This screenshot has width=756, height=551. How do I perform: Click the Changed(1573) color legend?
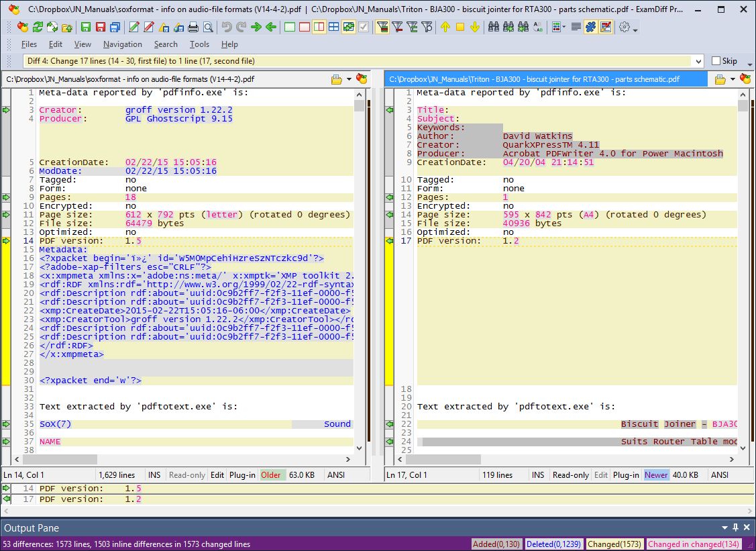pos(614,544)
